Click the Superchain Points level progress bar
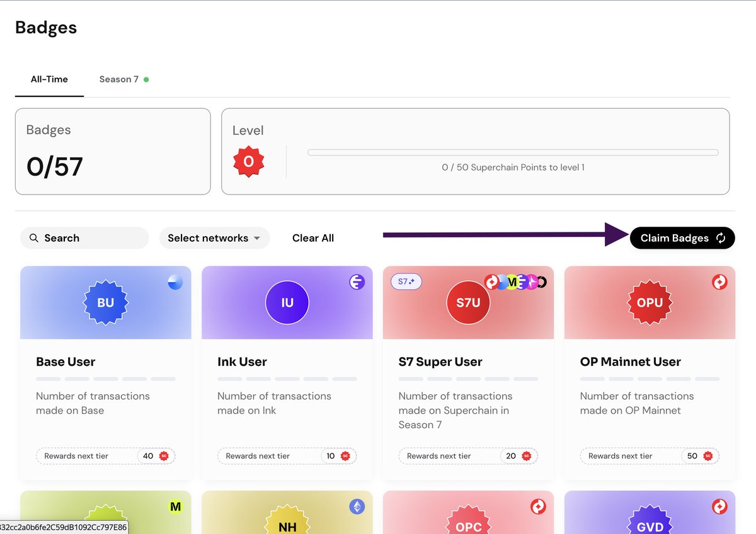This screenshot has width=756, height=534. point(513,152)
